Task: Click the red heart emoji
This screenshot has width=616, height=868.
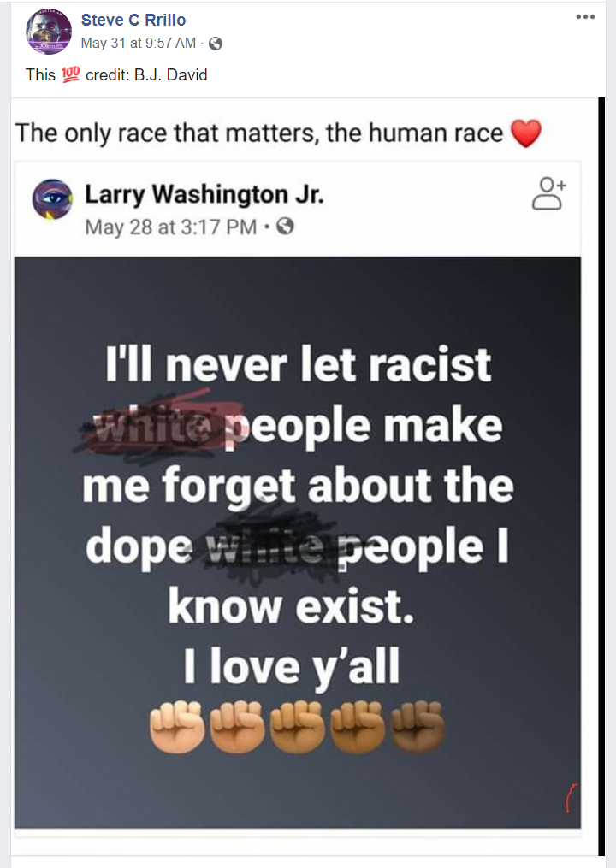Action: click(x=525, y=133)
